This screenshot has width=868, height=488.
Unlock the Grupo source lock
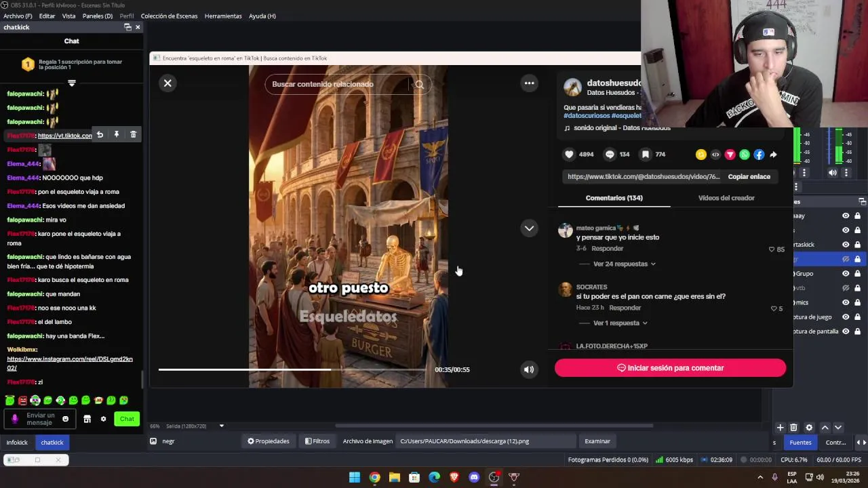point(857,274)
